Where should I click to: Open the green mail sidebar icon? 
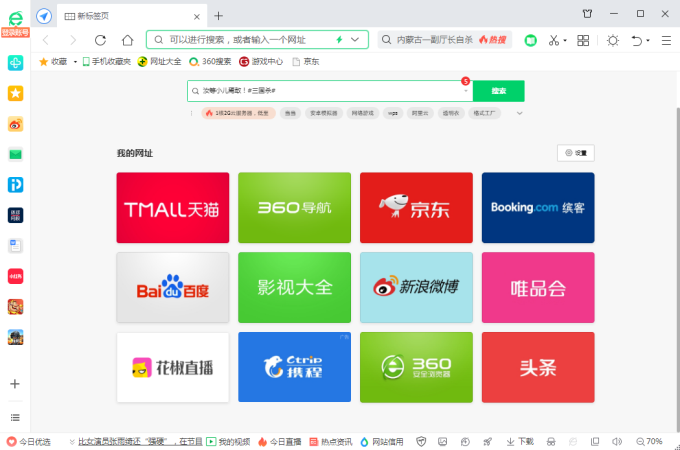[15, 154]
